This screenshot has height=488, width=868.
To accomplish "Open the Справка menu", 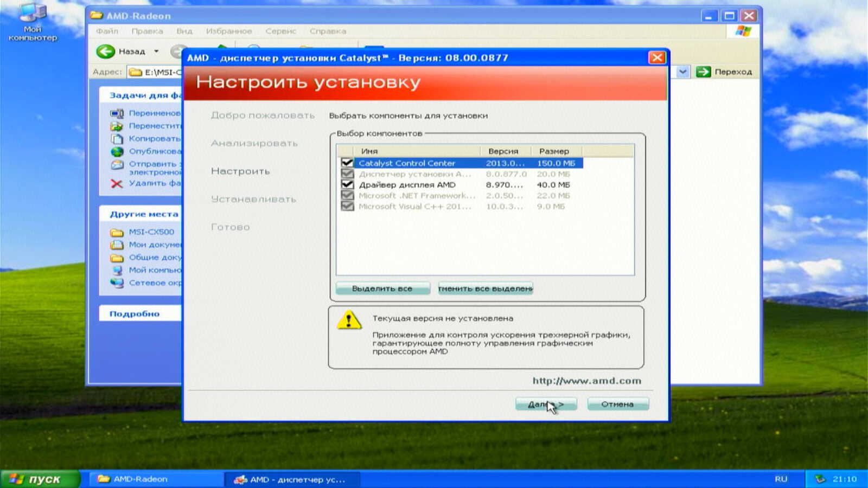I will click(x=328, y=31).
